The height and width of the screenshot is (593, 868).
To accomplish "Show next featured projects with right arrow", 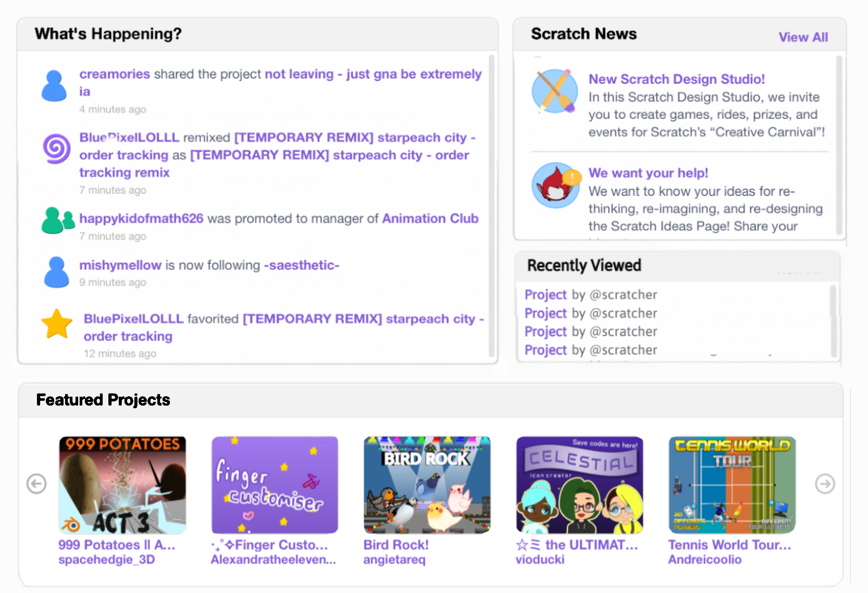I will 825,484.
